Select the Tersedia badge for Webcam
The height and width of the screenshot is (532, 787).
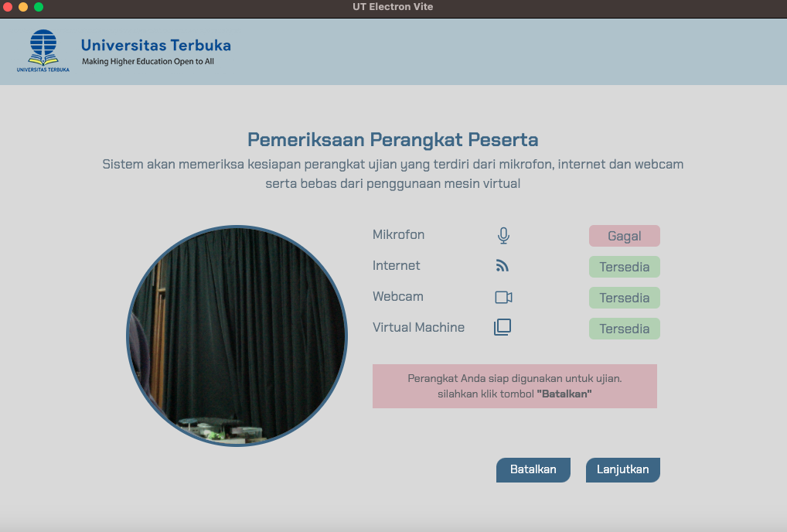[x=624, y=298]
